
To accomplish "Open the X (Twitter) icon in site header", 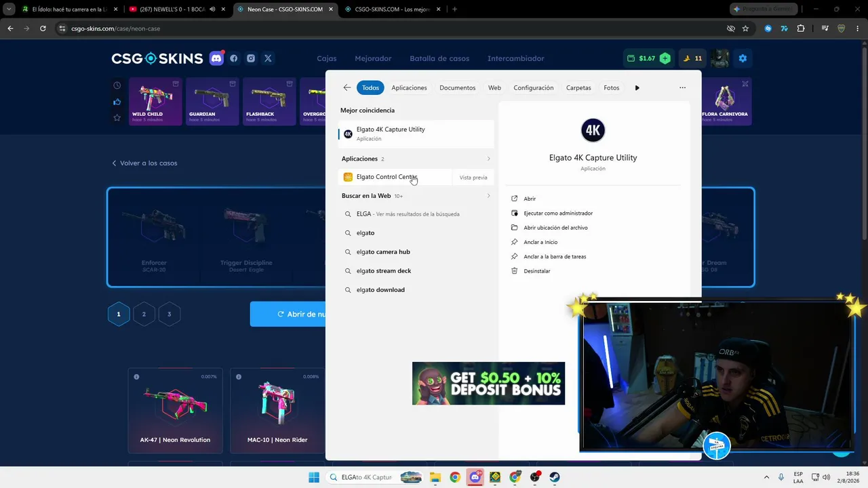I will pyautogui.click(x=268, y=58).
